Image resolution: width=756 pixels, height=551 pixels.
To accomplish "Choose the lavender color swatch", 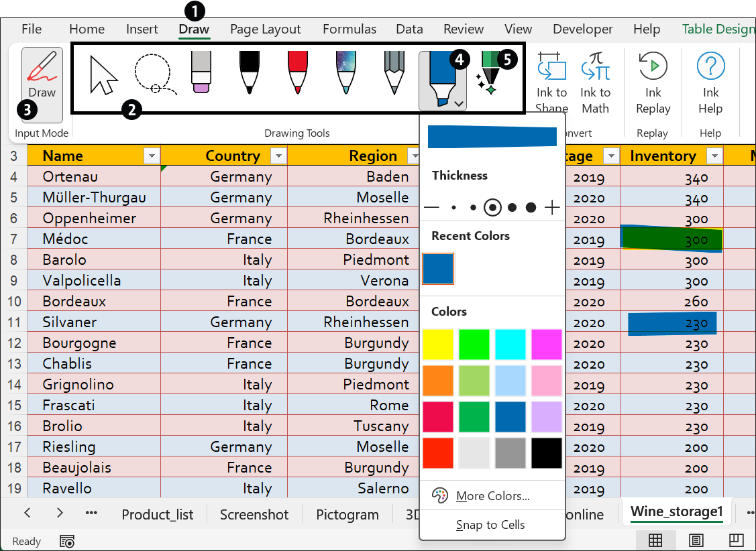I will pyautogui.click(x=546, y=417).
